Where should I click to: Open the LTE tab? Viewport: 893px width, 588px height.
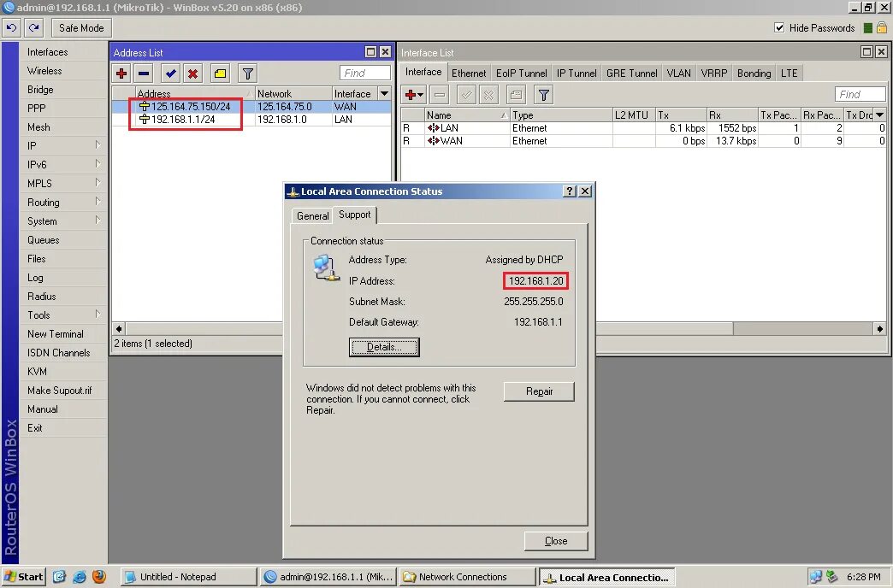pos(790,73)
